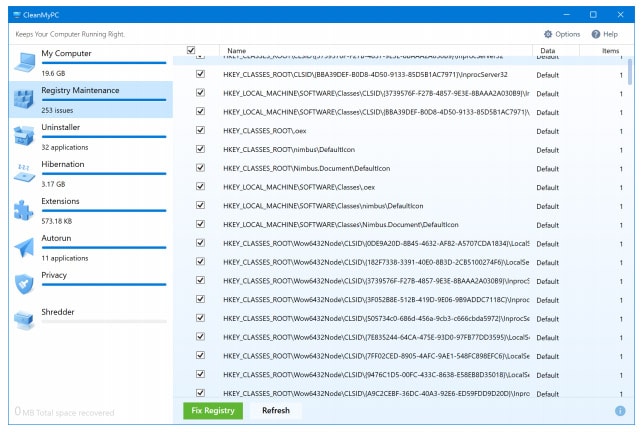The width and height of the screenshot is (642, 432).
Task: Click the Registry Maintenance cubes icon
Action: [24, 100]
